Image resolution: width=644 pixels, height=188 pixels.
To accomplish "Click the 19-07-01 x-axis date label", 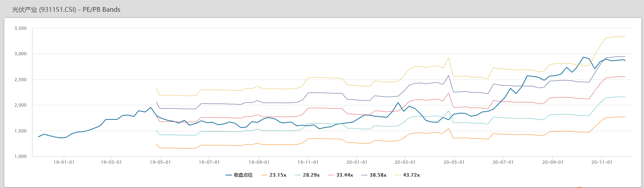I will click(209, 162).
